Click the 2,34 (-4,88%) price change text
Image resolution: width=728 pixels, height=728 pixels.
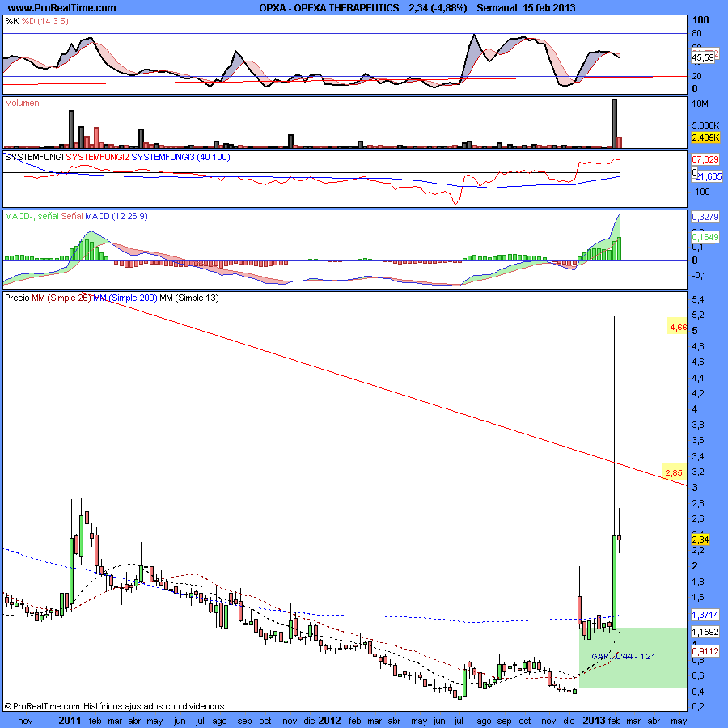pyautogui.click(x=438, y=7)
